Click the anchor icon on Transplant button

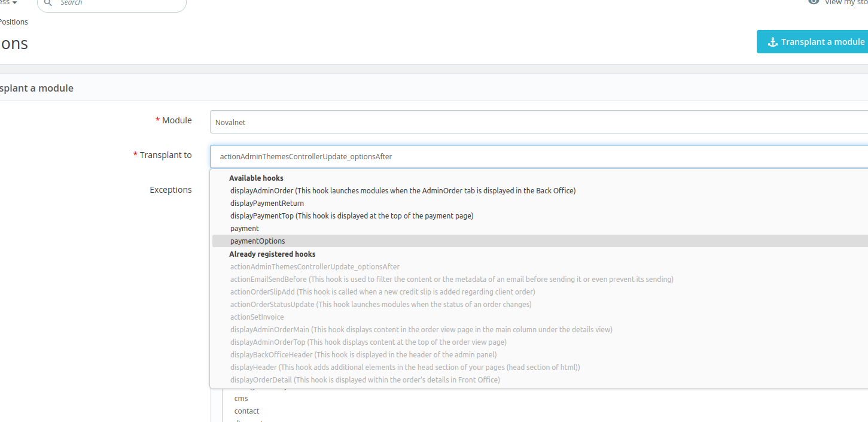pyautogui.click(x=772, y=42)
